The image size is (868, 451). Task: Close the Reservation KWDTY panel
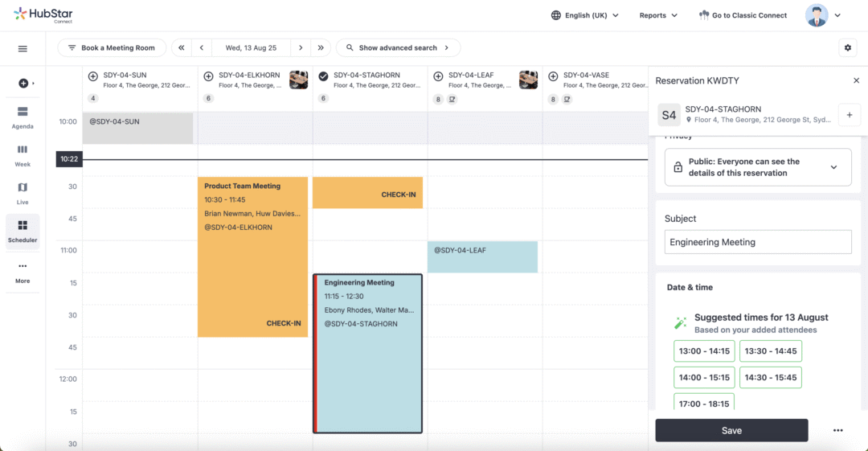pyautogui.click(x=857, y=80)
